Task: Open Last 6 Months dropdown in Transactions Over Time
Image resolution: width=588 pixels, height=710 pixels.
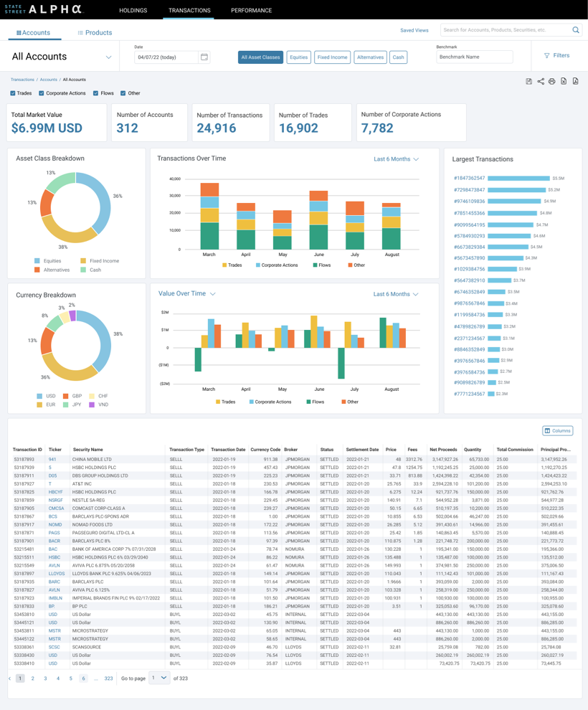Action: point(396,159)
